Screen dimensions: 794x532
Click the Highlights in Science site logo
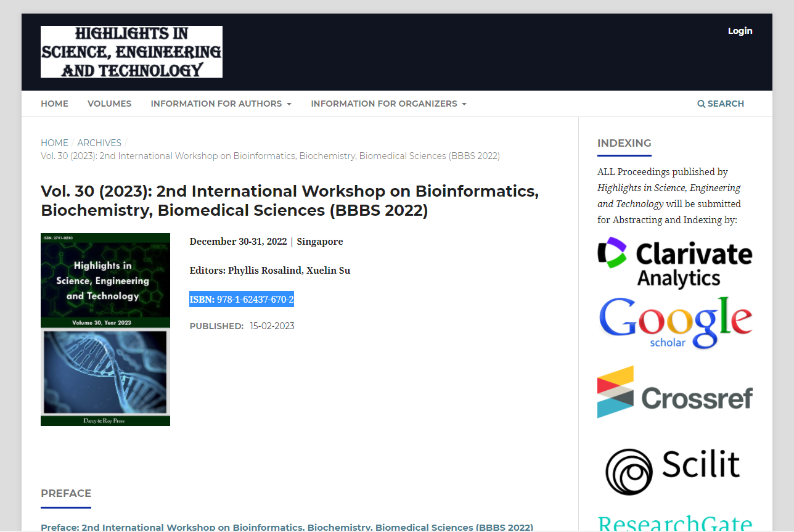131,52
